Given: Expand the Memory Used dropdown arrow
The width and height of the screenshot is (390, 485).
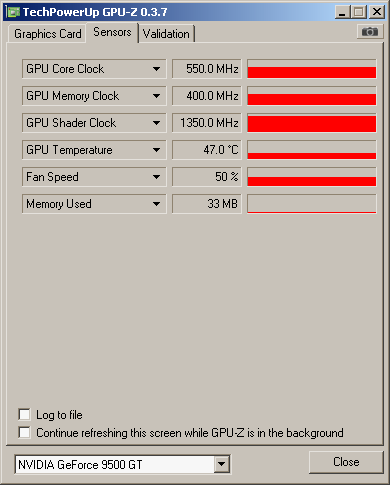Looking at the screenshot, I should [156, 204].
